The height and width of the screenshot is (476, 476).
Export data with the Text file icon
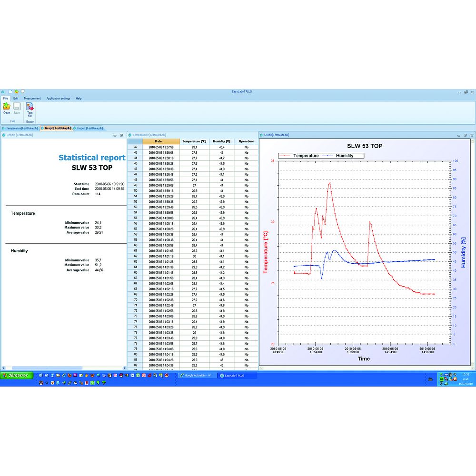point(30,109)
